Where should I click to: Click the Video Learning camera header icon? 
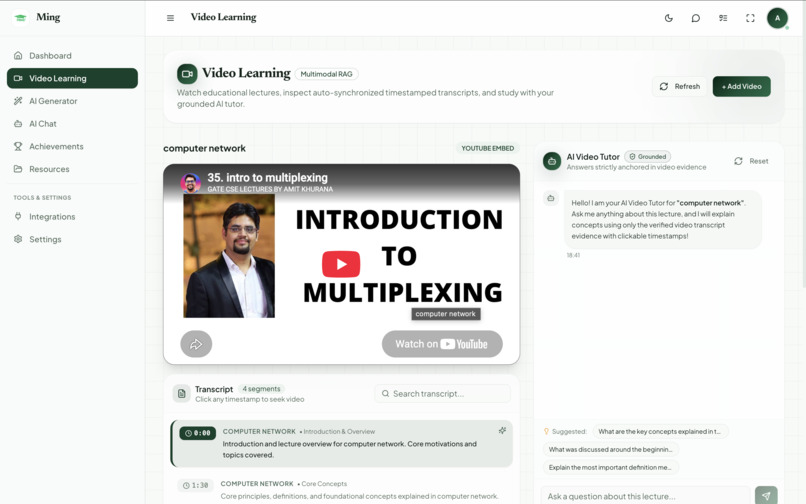[187, 74]
